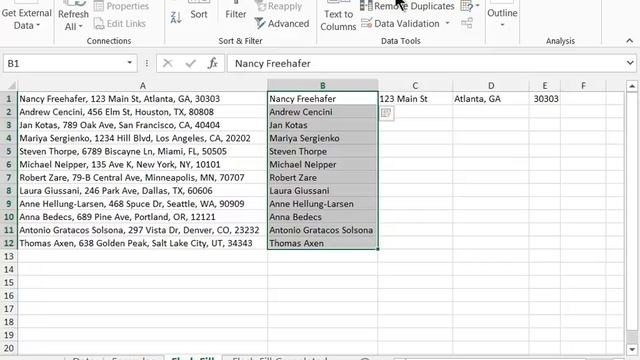
Task: Click formula bar containing Nancy Freehafer
Action: pyautogui.click(x=426, y=64)
